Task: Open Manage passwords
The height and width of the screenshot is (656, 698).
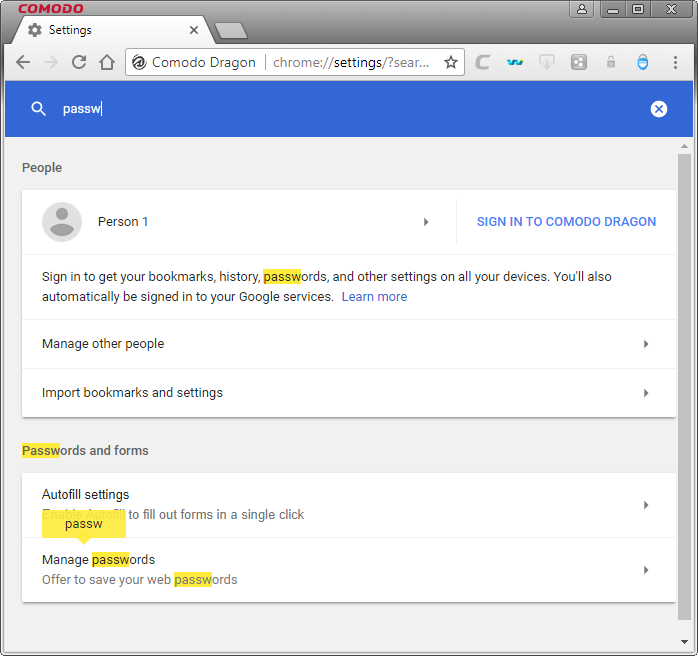Action: pos(349,570)
